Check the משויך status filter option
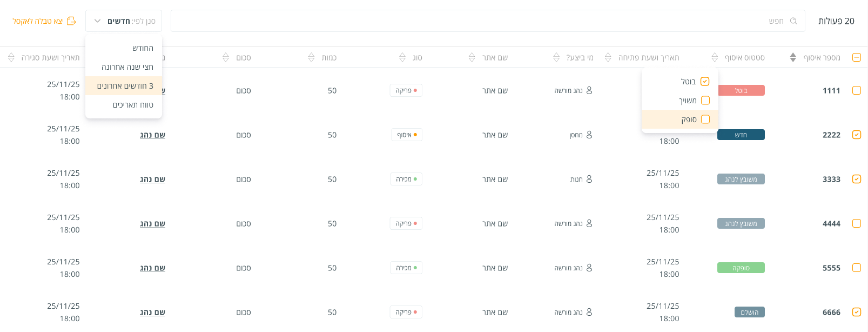The image size is (868, 332). pos(705,101)
